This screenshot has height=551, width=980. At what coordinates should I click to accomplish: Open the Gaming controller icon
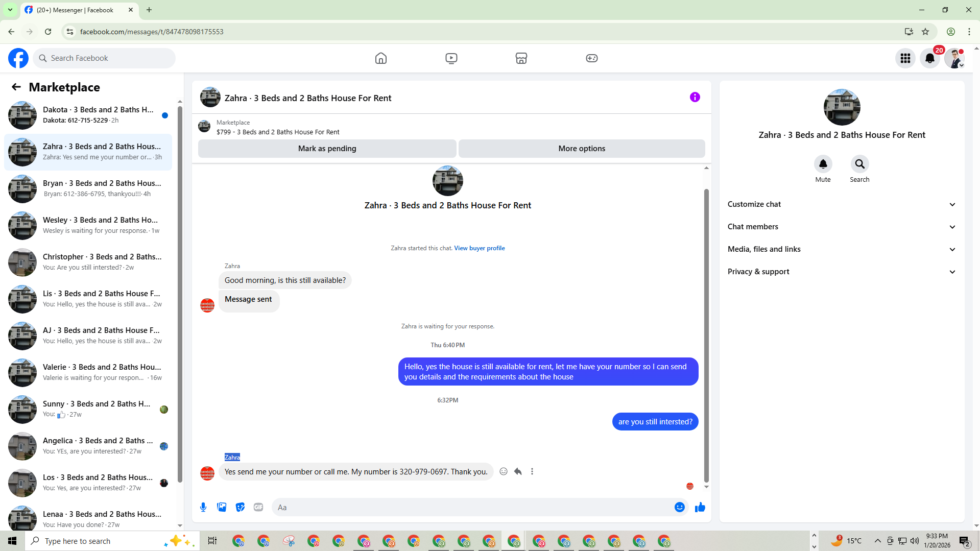point(592,58)
